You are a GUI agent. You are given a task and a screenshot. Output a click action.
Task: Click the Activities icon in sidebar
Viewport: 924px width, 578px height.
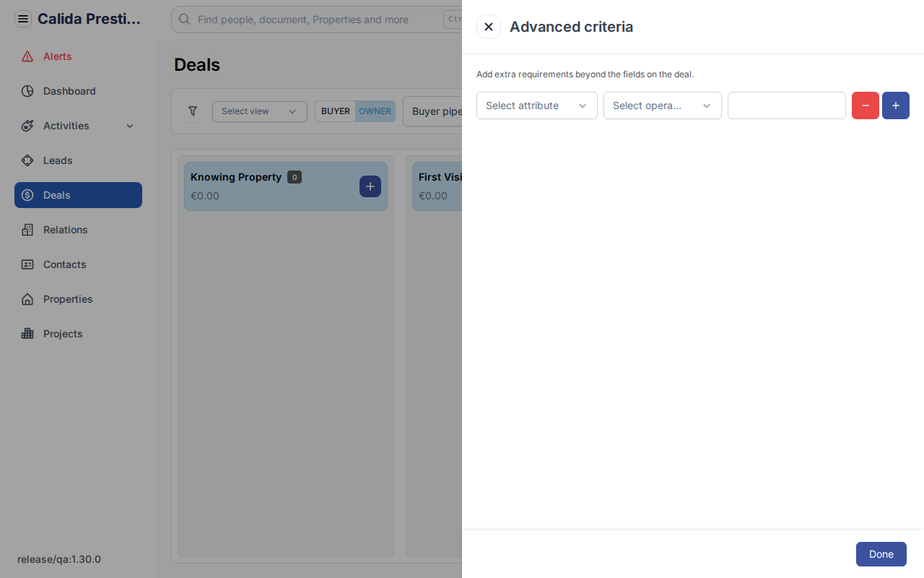[x=27, y=126]
